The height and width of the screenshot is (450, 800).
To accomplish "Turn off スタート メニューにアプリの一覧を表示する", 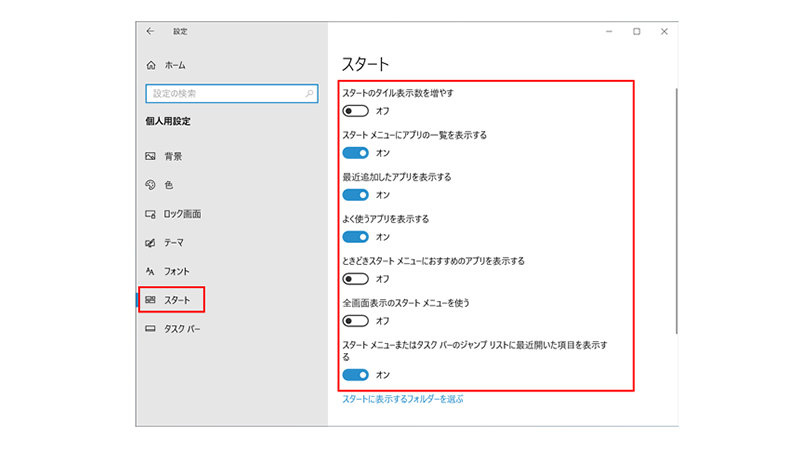I will (x=356, y=153).
